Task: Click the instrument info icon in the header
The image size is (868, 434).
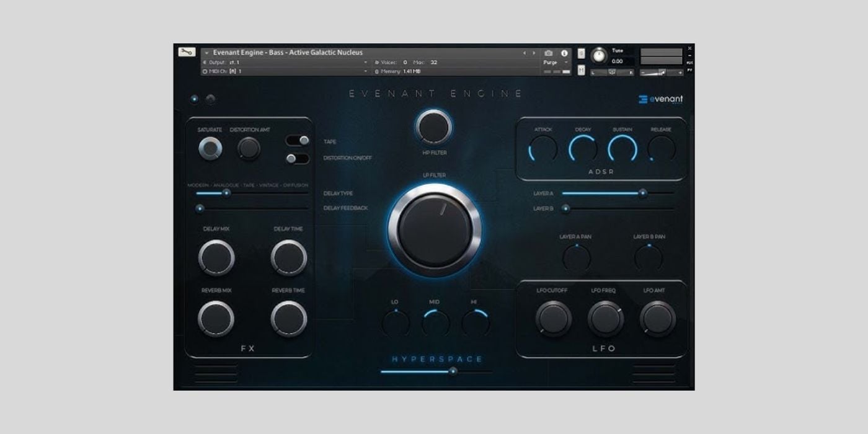Action: [564, 53]
